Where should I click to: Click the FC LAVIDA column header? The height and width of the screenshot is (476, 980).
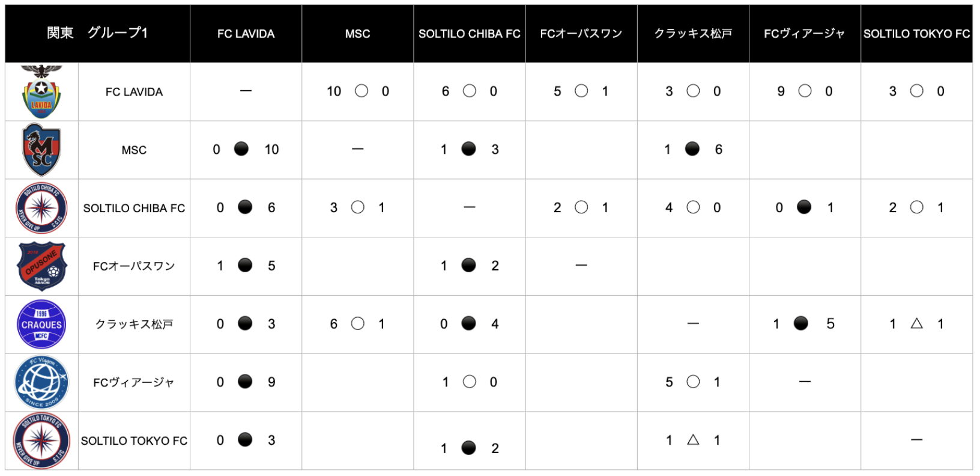[246, 34]
